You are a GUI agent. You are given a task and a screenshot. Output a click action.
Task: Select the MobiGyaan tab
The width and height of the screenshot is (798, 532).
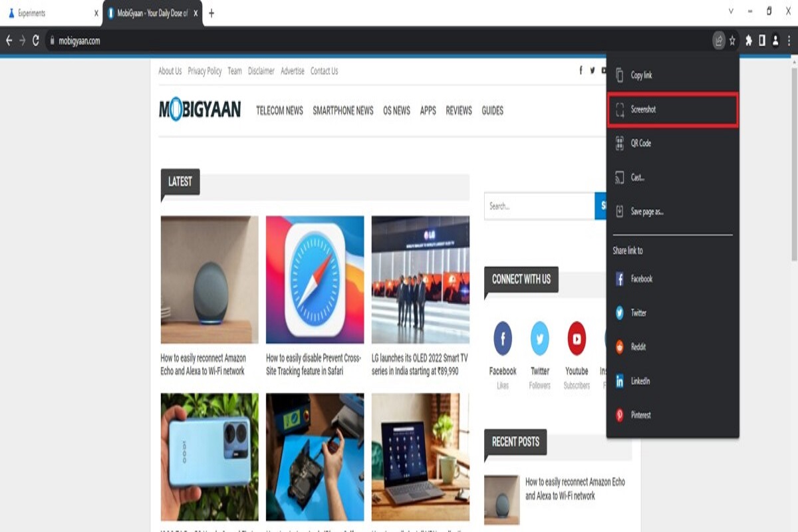(x=152, y=13)
